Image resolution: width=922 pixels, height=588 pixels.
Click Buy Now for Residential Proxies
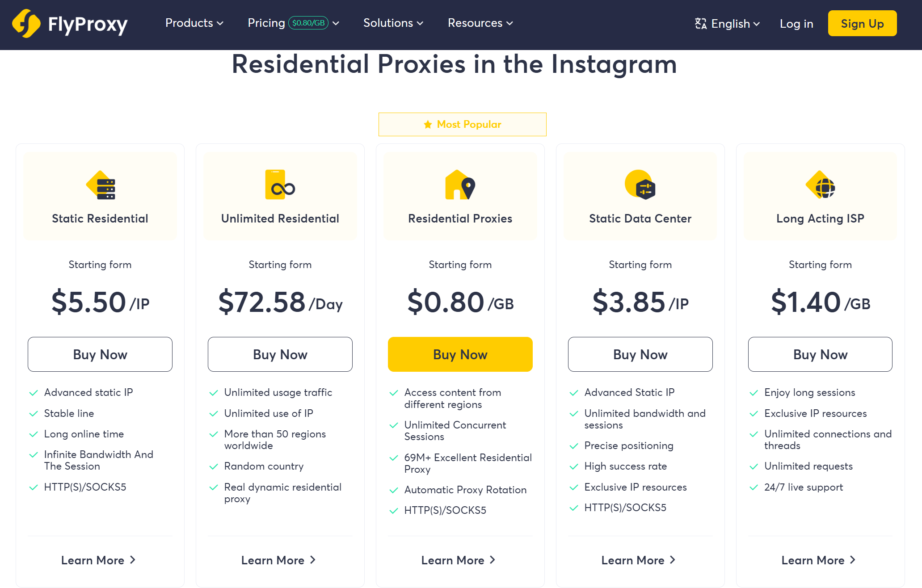(x=460, y=354)
